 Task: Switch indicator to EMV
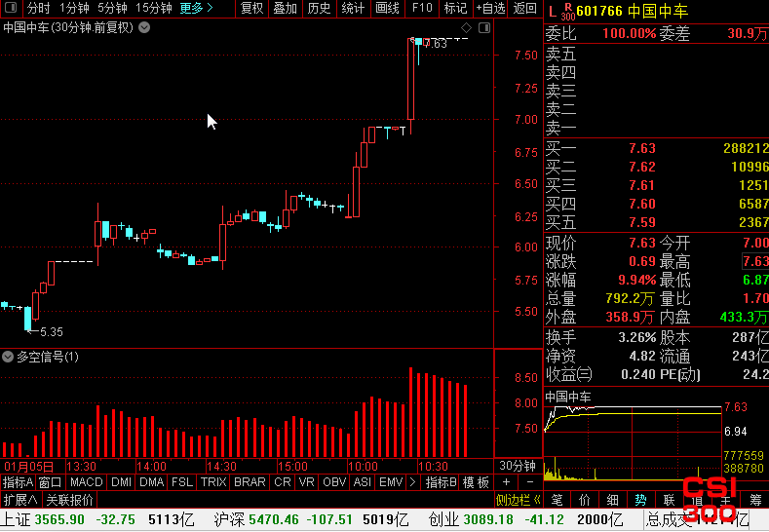pyautogui.click(x=391, y=482)
